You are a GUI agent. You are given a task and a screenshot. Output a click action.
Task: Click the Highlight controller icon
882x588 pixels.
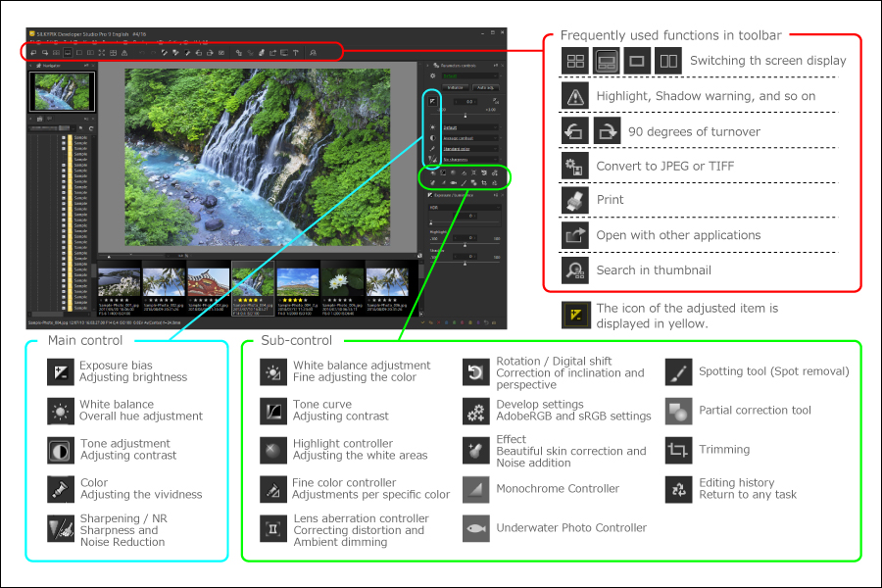coord(273,450)
